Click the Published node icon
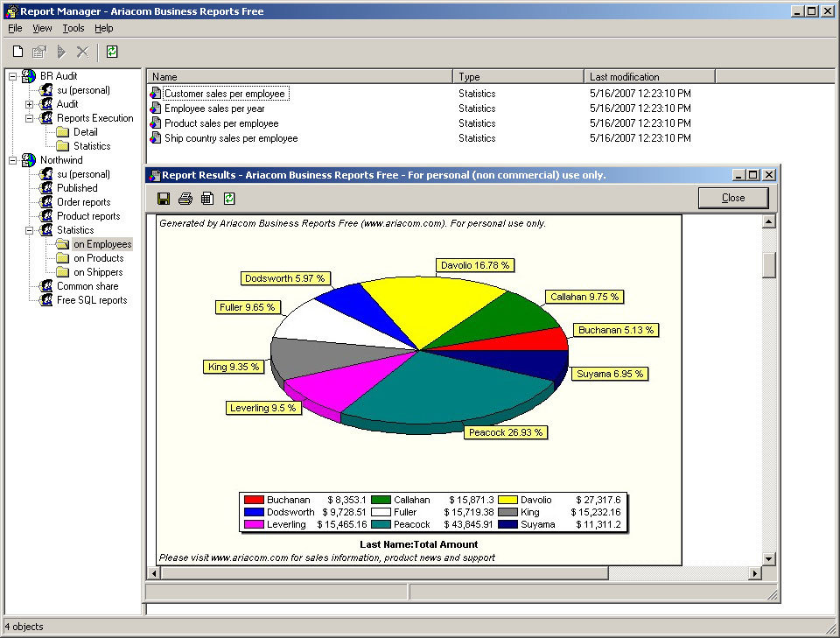 [x=46, y=188]
